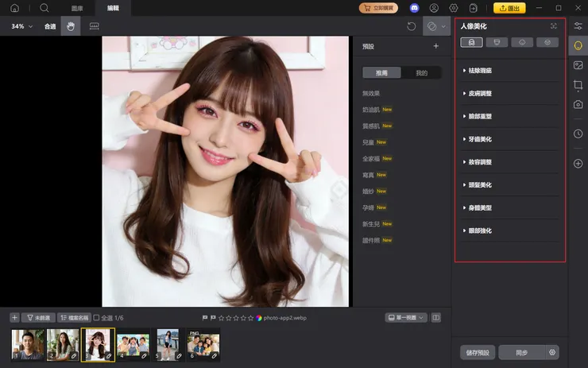Open the 單一視圖 view mode dropdown
Image resolution: width=588 pixels, height=368 pixels.
[406, 318]
